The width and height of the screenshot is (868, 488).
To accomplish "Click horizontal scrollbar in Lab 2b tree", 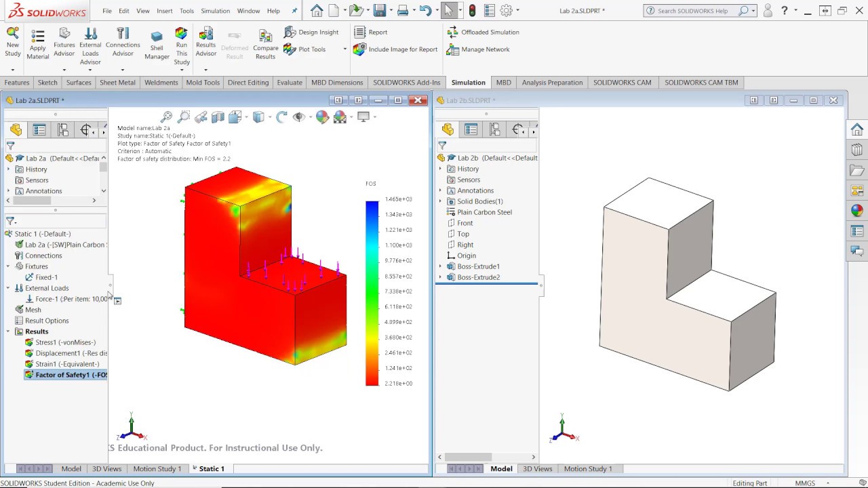I will [486, 457].
